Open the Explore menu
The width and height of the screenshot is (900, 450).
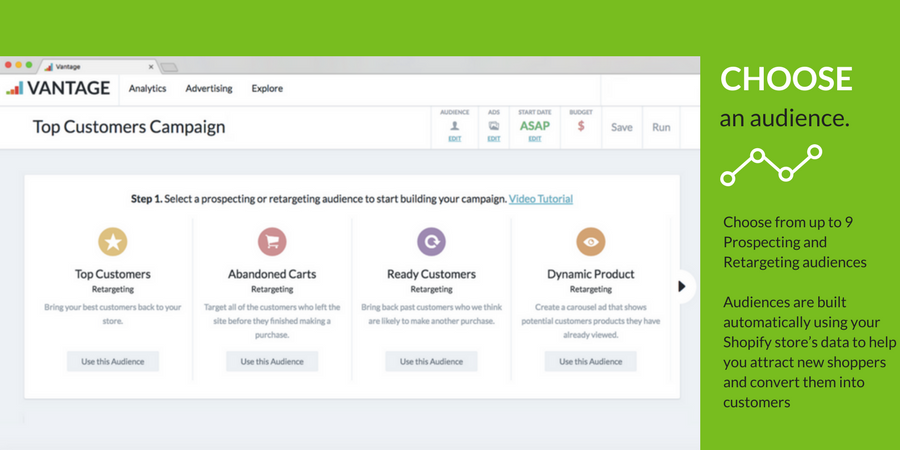267,88
